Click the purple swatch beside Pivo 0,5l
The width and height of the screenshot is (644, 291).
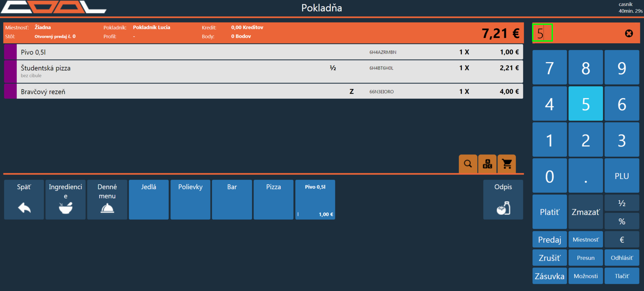[10, 52]
